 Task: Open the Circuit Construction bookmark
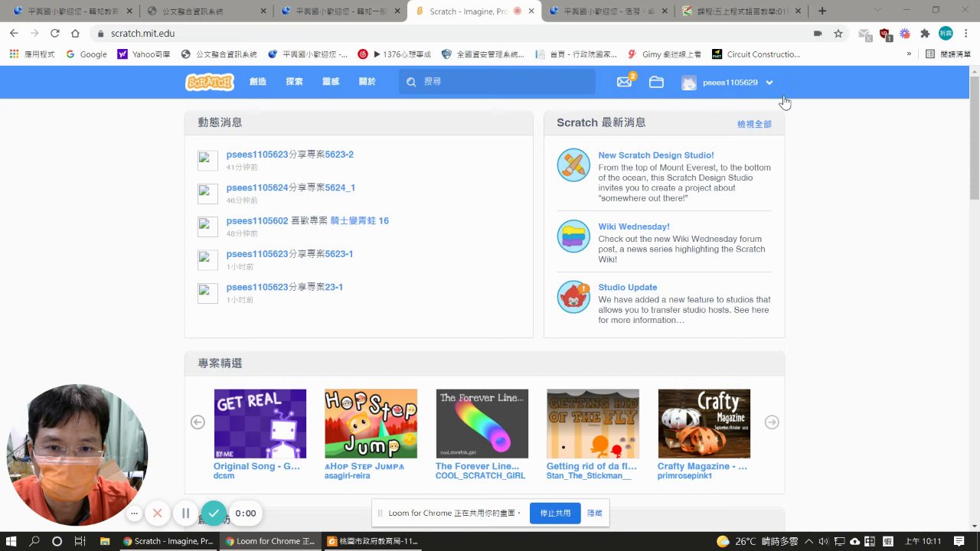[x=756, y=54]
